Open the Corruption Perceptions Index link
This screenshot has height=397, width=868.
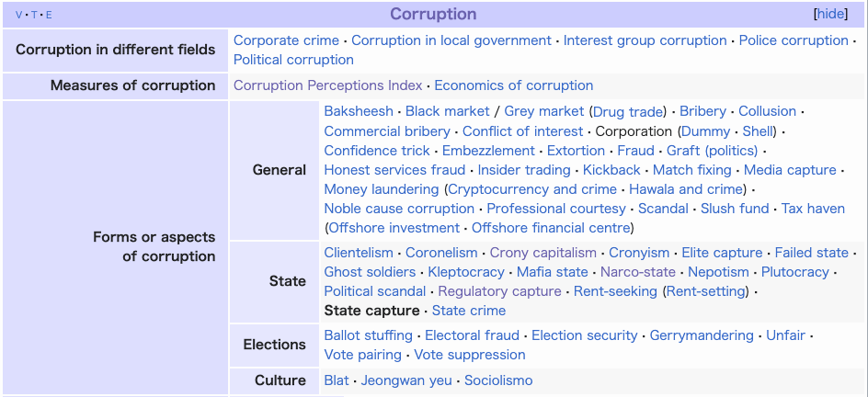coord(327,85)
